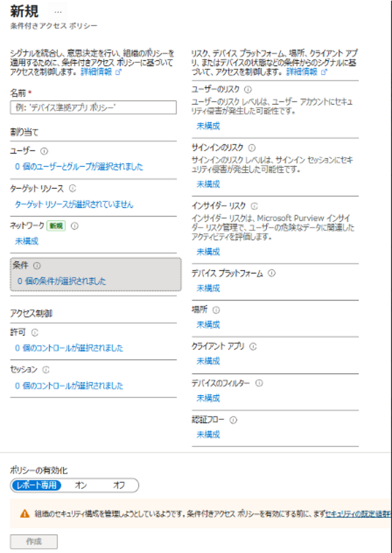The width and height of the screenshot is (392, 553).
Task: Configure 場所 condition via 未構成
Action: 208,324
